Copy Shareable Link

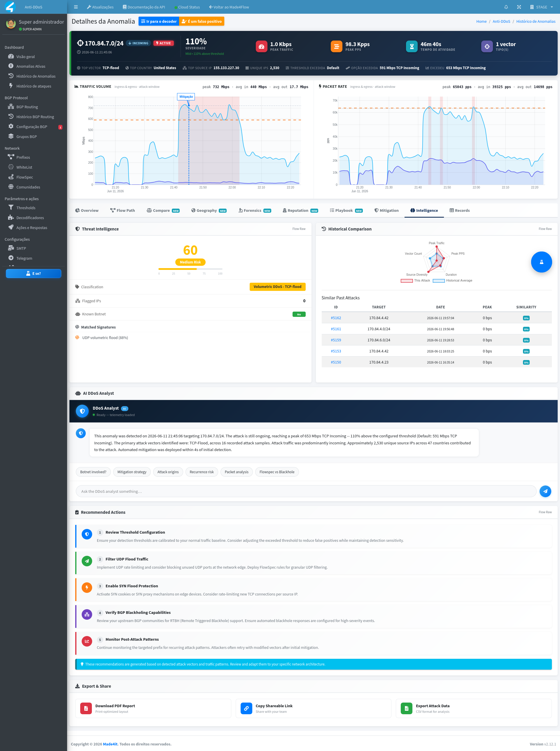tap(313, 708)
